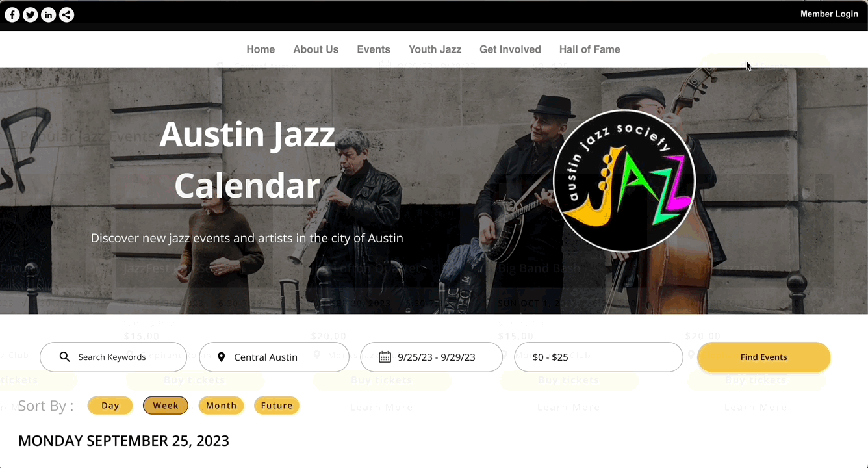Click the Austin Jazz Society logo
Image resolution: width=868 pixels, height=468 pixels.
624,181
